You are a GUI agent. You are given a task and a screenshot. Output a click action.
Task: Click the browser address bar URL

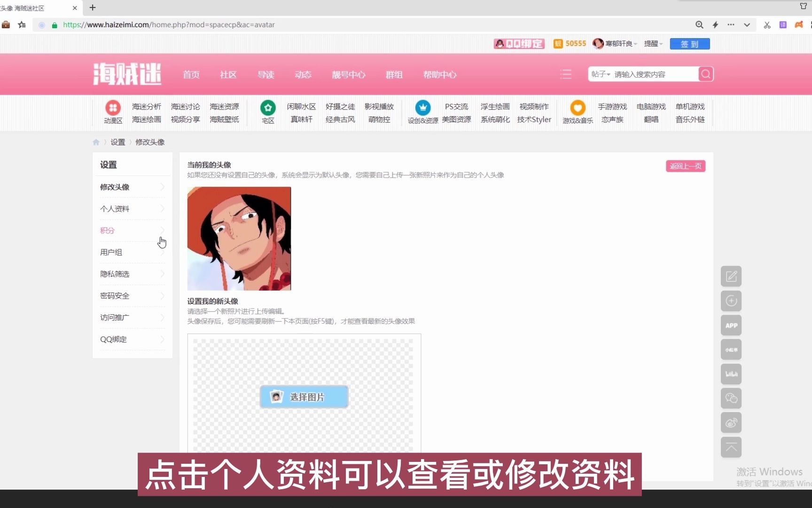[169, 24]
